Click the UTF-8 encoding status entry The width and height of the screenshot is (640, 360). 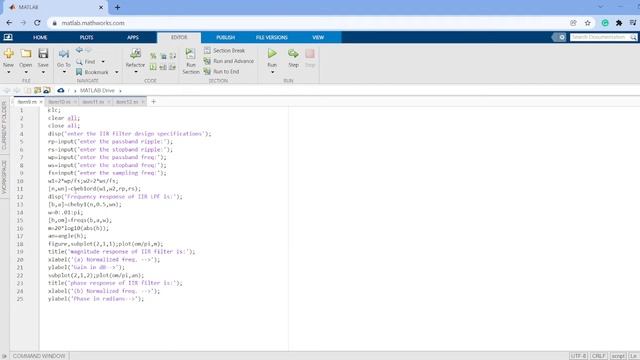coord(578,356)
